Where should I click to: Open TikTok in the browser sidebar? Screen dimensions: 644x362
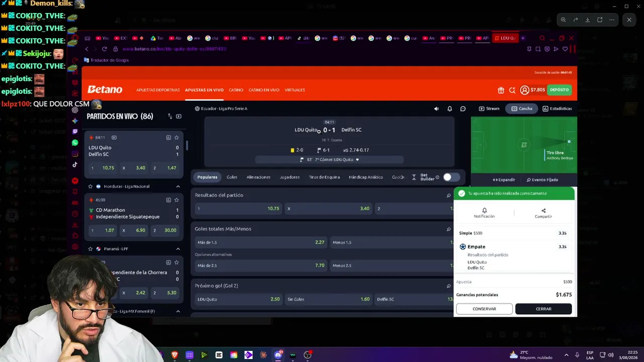[x=75, y=164]
